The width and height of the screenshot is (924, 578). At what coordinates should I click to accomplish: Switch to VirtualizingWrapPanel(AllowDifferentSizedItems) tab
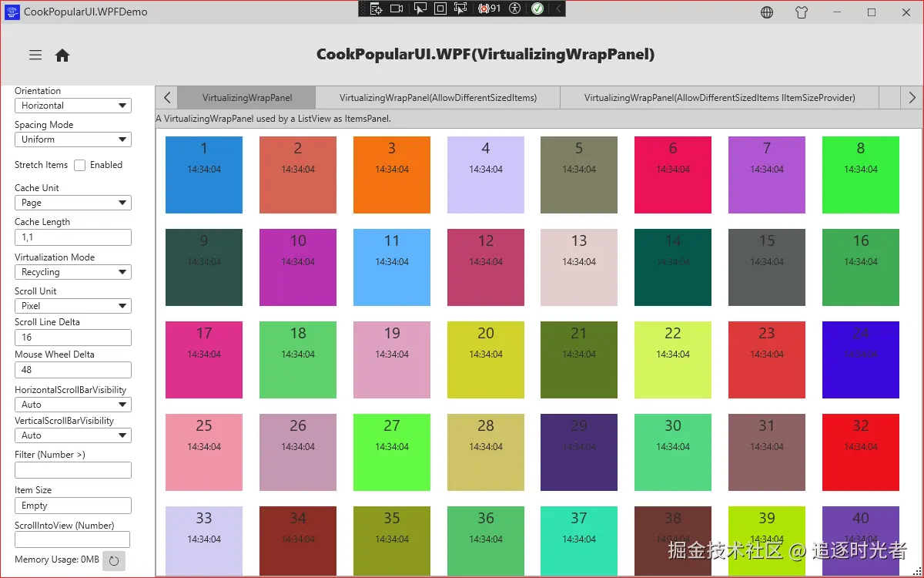438,98
